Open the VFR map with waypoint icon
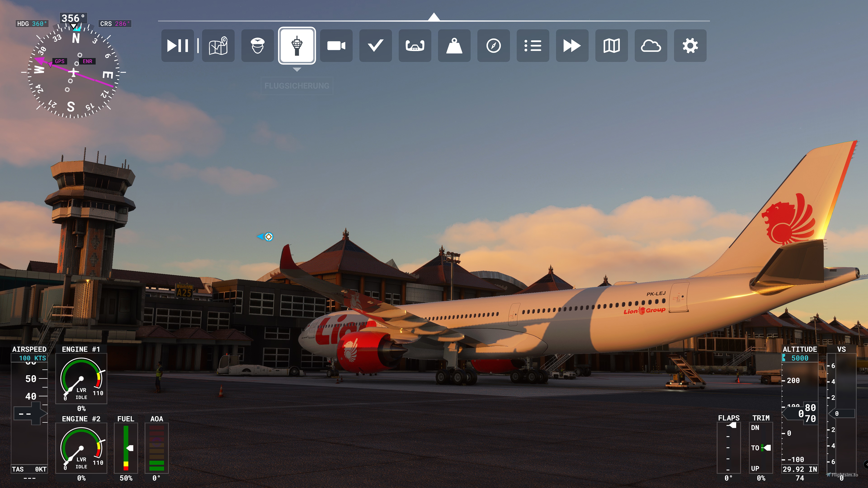This screenshot has height=488, width=868. coord(218,45)
